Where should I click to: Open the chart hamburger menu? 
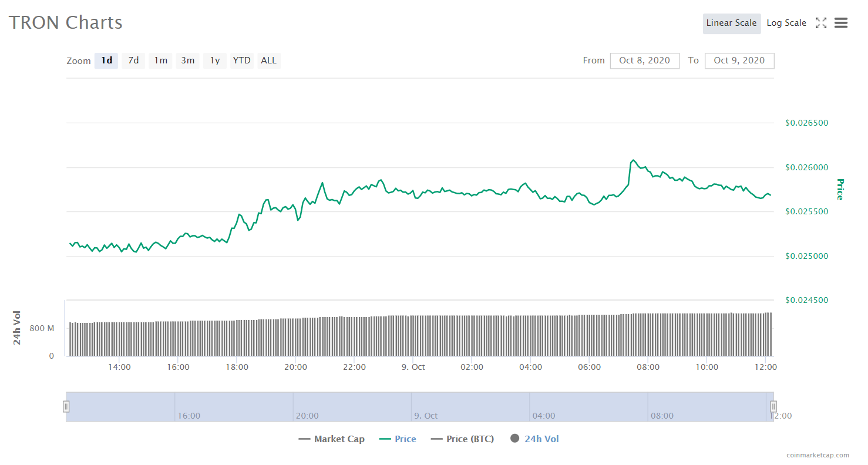(x=840, y=23)
